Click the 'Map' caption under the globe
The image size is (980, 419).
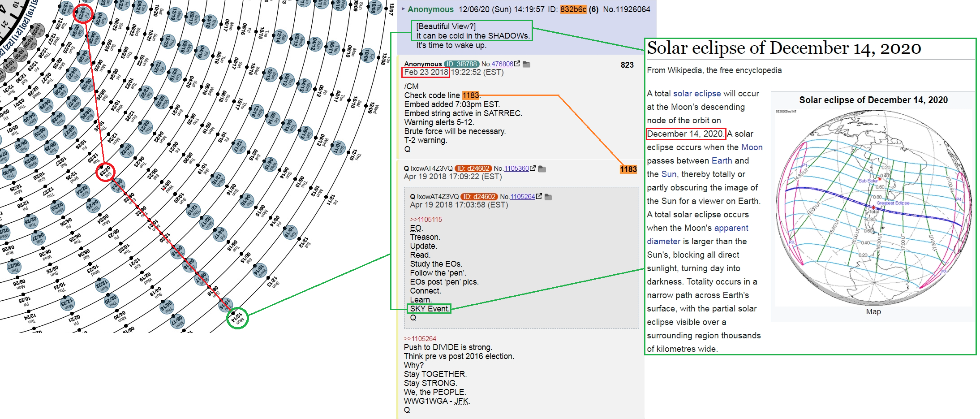point(873,311)
